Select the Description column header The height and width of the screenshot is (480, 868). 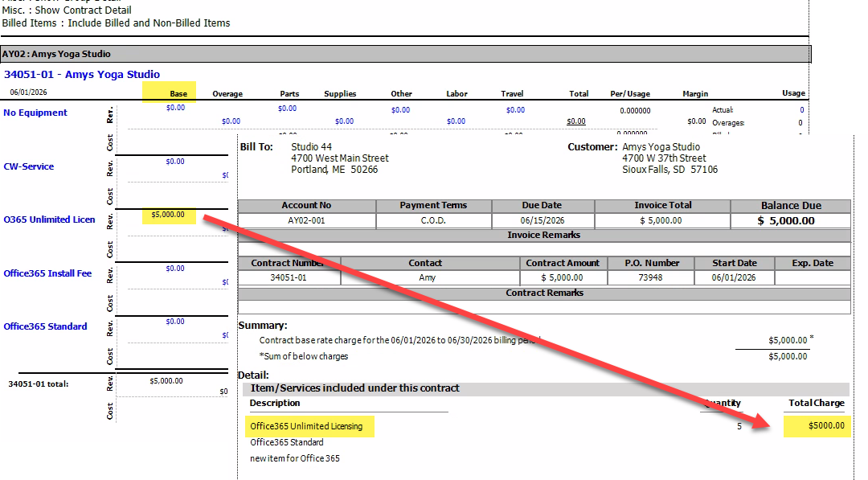pos(275,403)
